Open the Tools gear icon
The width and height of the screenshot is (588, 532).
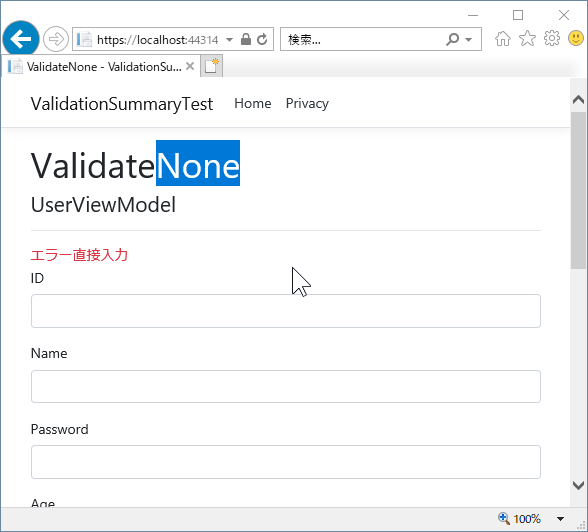pyautogui.click(x=552, y=38)
